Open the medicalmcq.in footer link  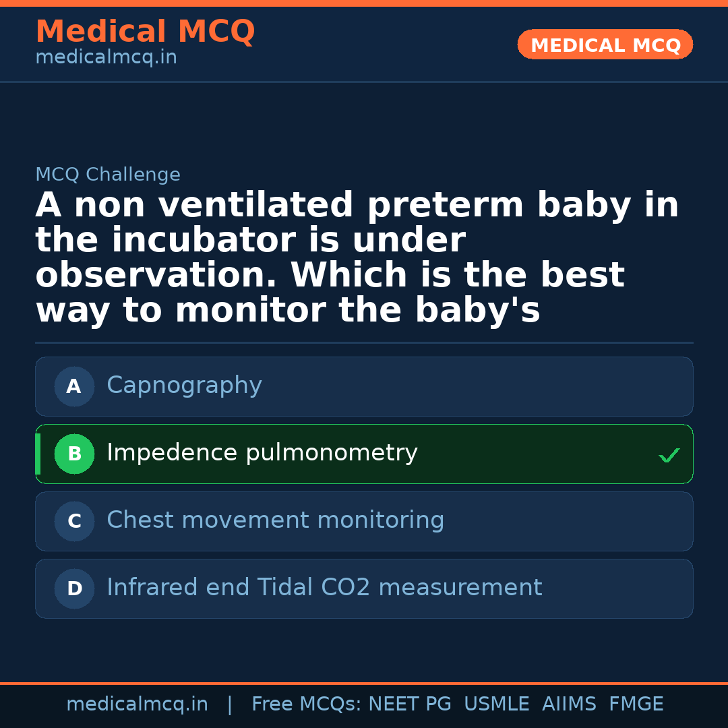tap(137, 704)
